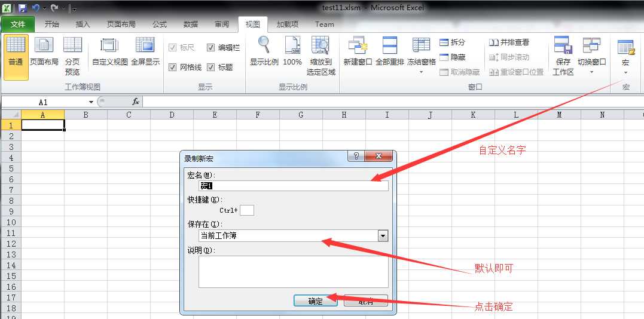This screenshot has width=644, height=319.
Task: Switch to the Formulas (公式) tab
Action: [160, 24]
